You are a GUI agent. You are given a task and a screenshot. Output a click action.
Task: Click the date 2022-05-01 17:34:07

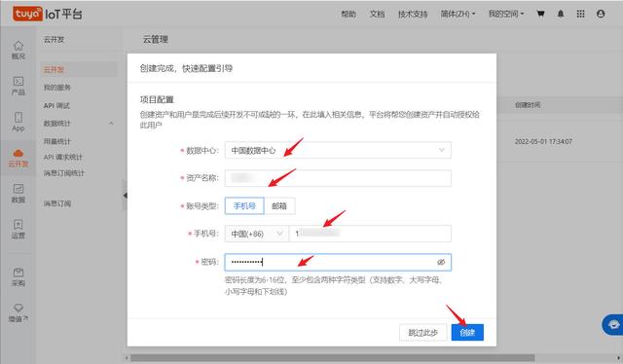(x=543, y=141)
